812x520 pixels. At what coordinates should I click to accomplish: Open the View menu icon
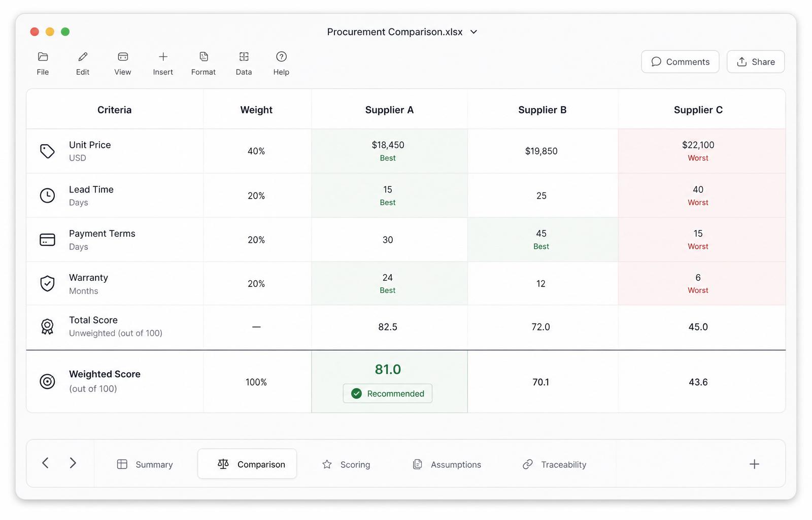coord(123,56)
